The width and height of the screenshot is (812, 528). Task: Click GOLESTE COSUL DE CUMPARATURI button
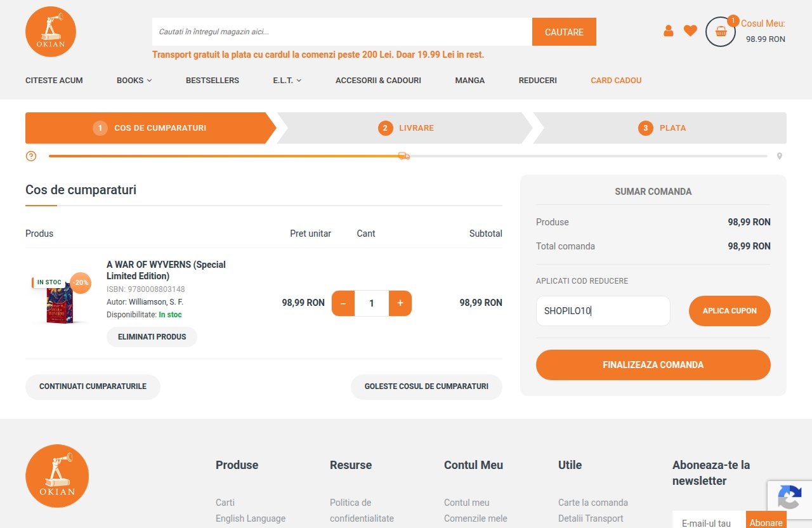[426, 386]
